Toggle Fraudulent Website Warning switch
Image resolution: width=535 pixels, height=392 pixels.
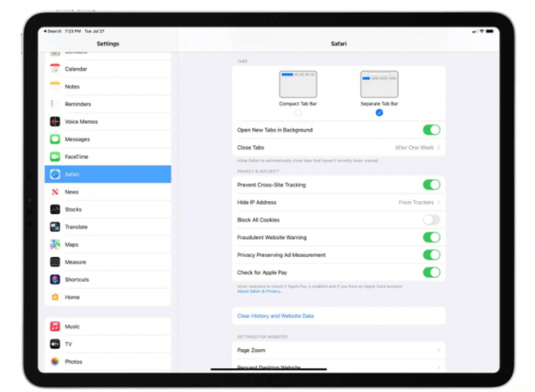431,237
